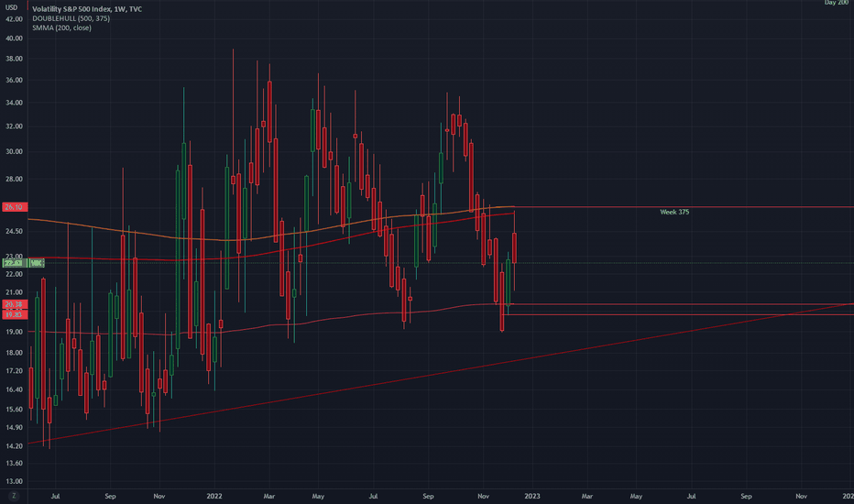Screen dimensions: 854x504
Task: Click the 30.00 price axis label
Action: click(x=14, y=151)
